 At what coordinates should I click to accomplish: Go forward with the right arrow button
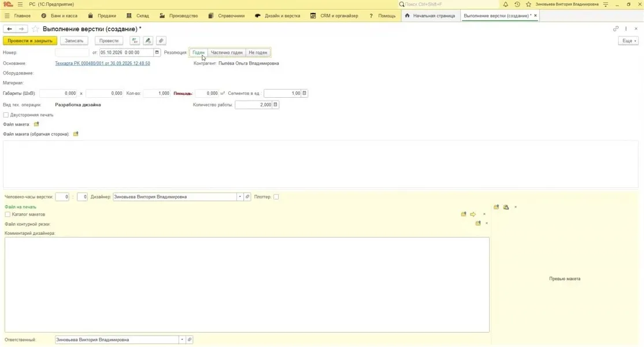[21, 29]
